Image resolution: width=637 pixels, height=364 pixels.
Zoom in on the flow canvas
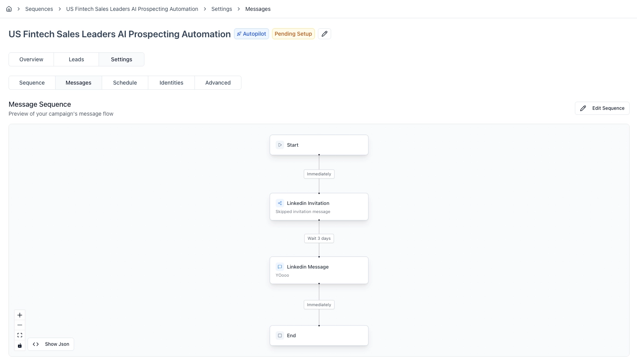[20, 315]
